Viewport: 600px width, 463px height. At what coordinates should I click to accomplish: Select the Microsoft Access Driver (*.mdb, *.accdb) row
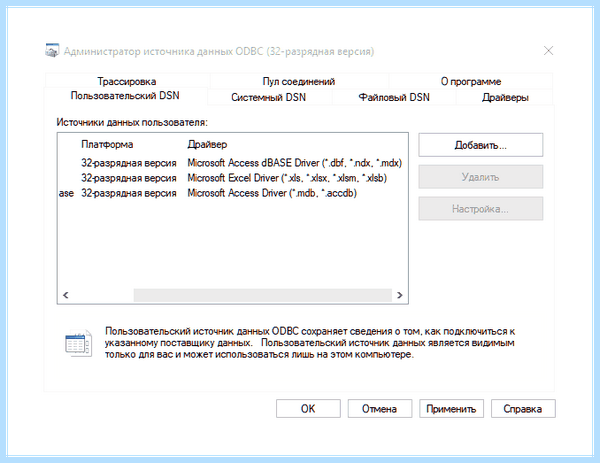(x=233, y=193)
